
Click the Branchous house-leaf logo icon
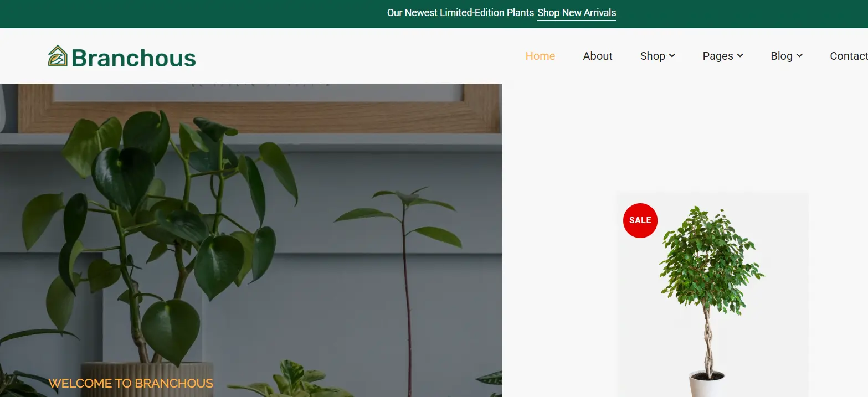[x=58, y=56]
